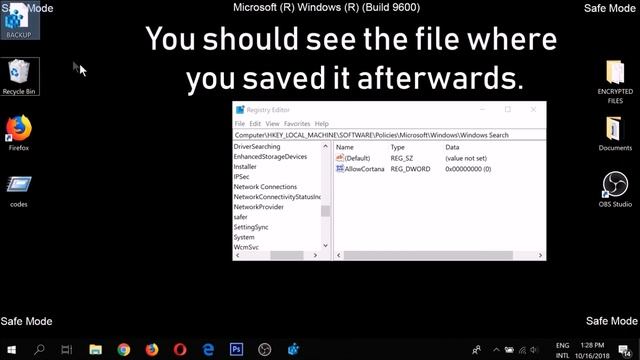
Task: Open the File menu in Registry Editor
Action: point(240,124)
